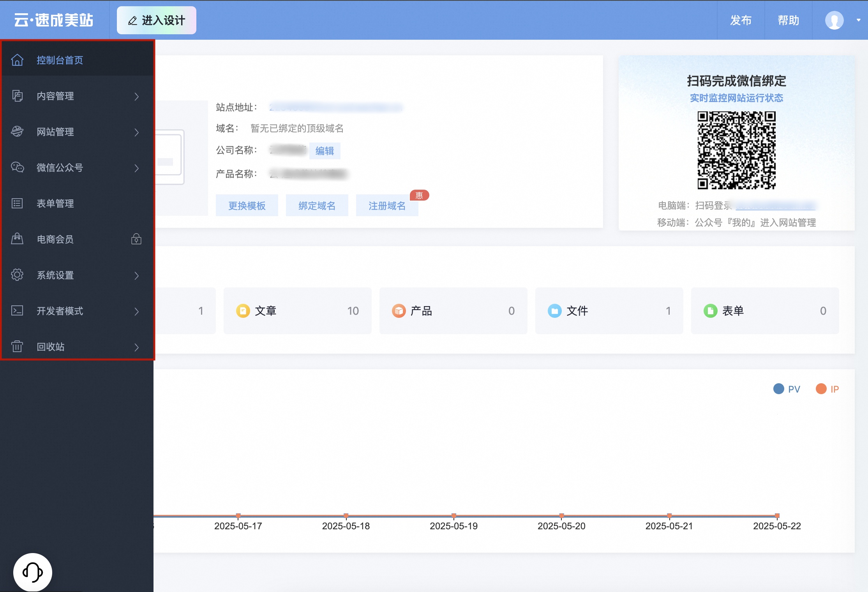This screenshot has height=592, width=868.
Task: Click the 系统设置 gear icon
Action: pos(17,275)
